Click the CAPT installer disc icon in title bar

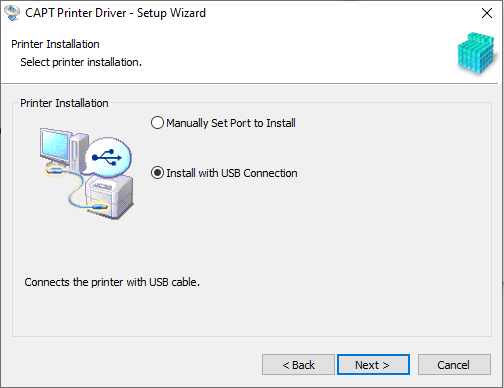pos(12,13)
